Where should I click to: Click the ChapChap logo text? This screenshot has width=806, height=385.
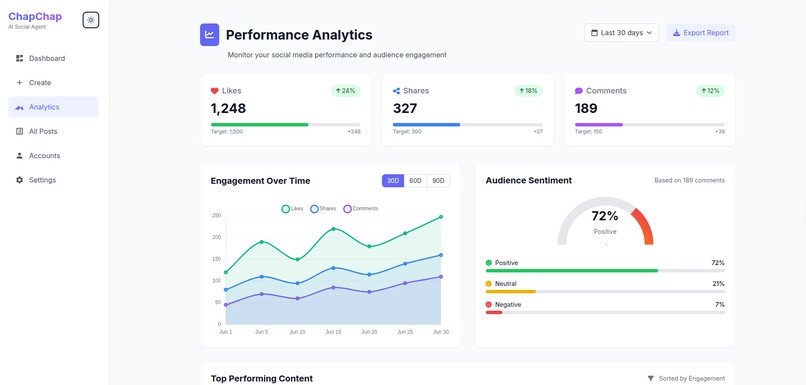coord(35,16)
